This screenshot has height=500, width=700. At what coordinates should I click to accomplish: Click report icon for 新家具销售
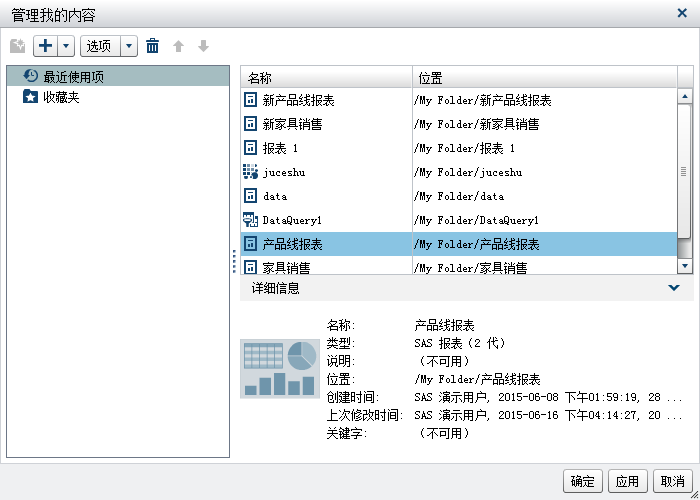pos(250,124)
